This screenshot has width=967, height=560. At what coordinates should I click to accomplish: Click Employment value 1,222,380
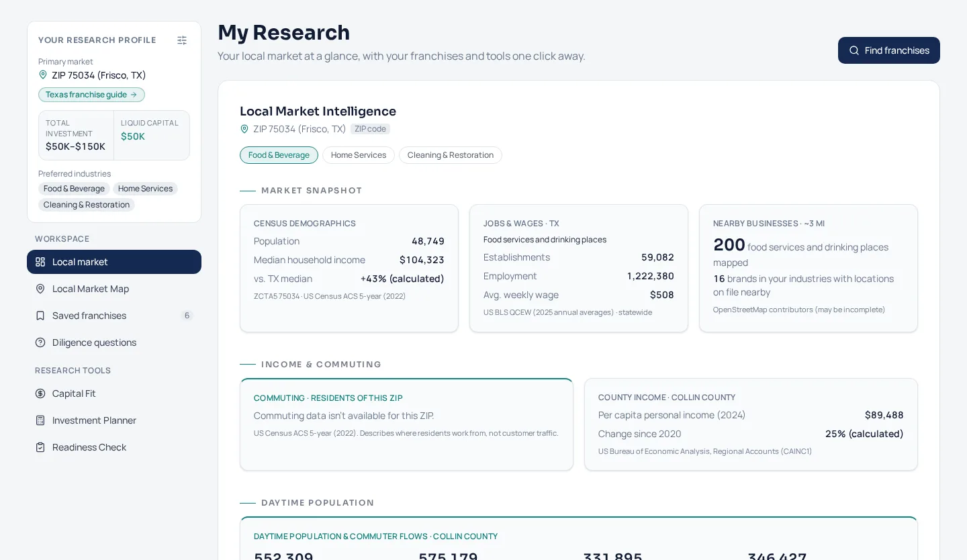click(x=651, y=276)
